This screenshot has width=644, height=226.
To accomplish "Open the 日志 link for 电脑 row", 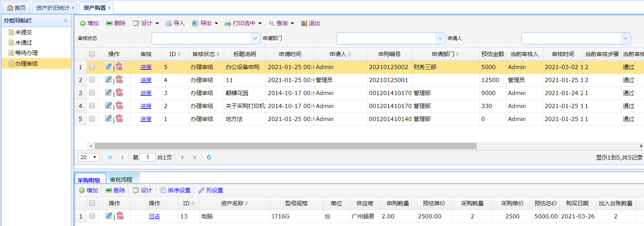I will pos(154,216).
